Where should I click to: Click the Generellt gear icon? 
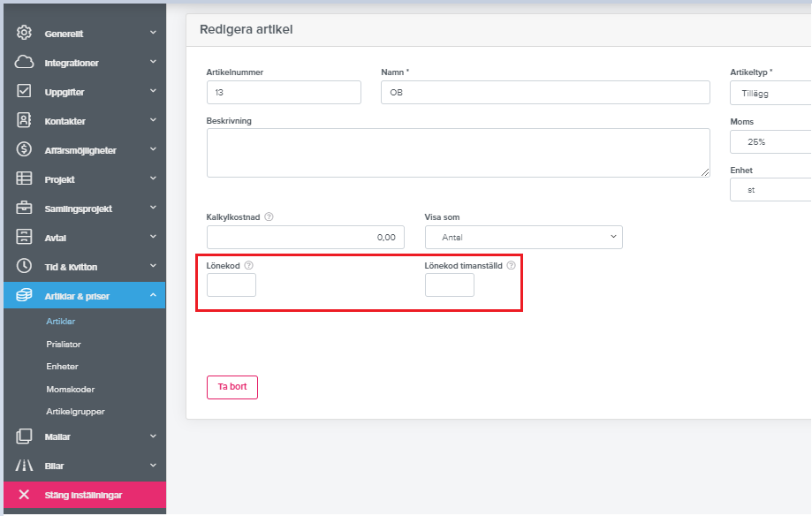25,34
